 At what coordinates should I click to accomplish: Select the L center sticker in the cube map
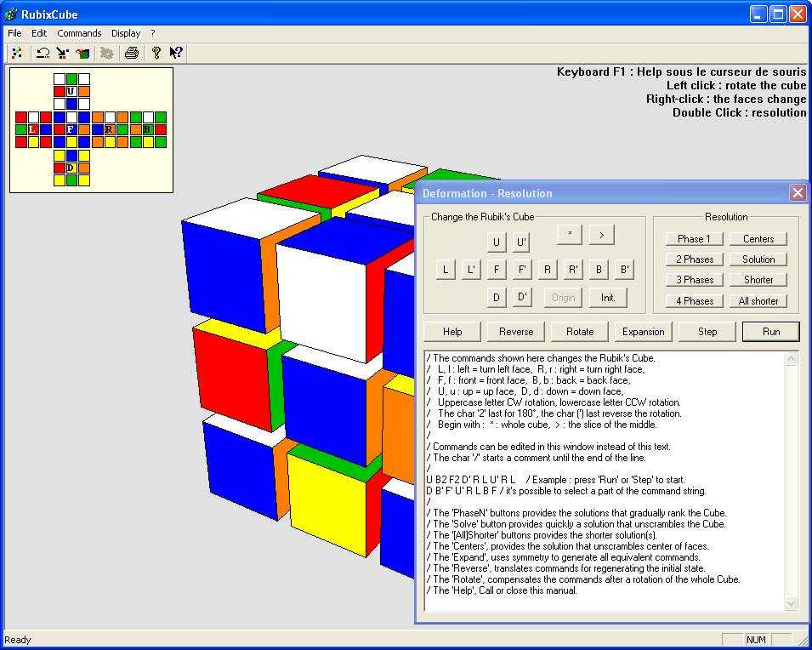33,129
